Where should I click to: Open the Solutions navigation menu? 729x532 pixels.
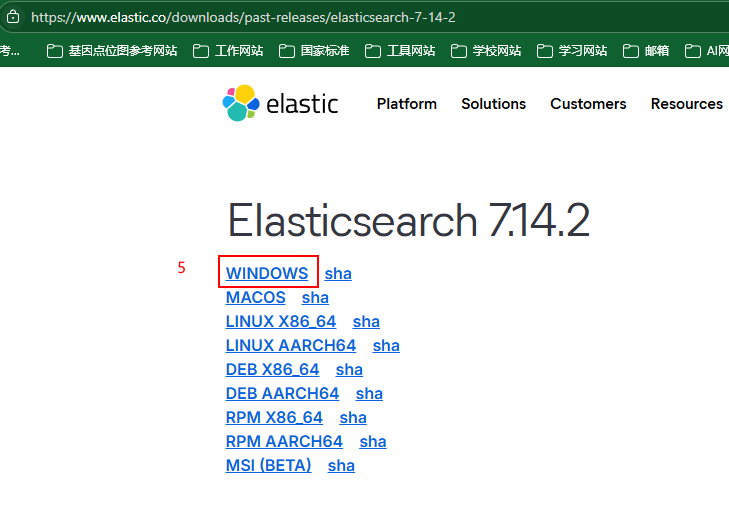(493, 104)
